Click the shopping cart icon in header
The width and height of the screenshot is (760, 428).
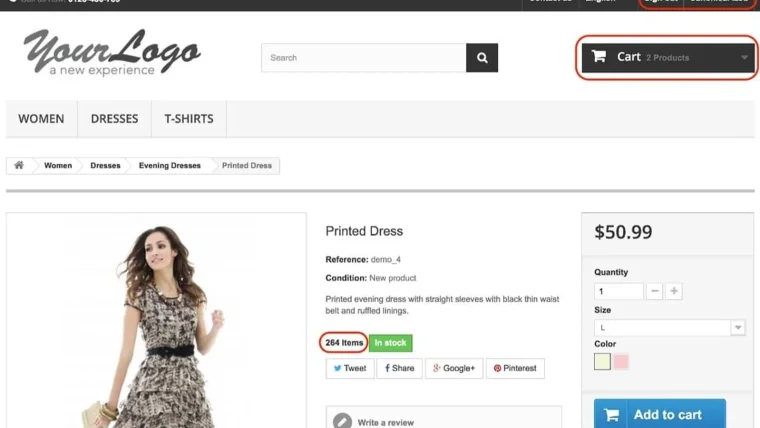tap(599, 56)
